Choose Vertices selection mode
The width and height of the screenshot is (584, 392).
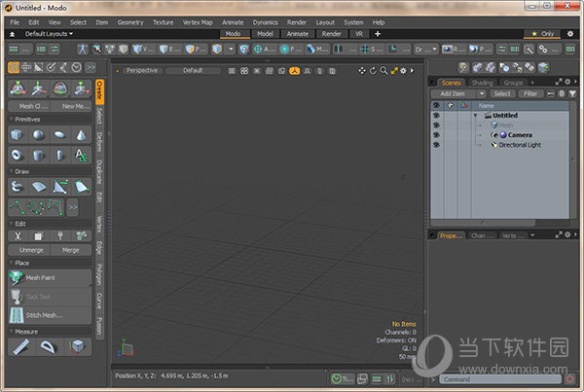[143, 50]
